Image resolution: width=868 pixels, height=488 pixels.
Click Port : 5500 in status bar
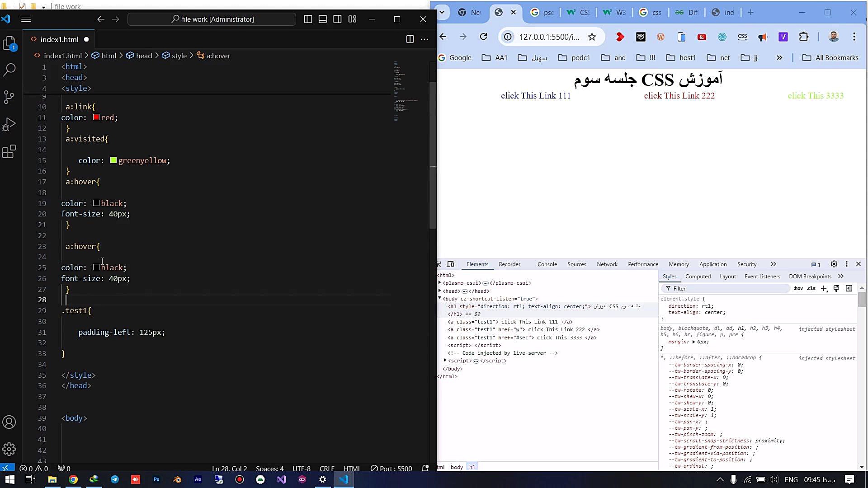392,468
